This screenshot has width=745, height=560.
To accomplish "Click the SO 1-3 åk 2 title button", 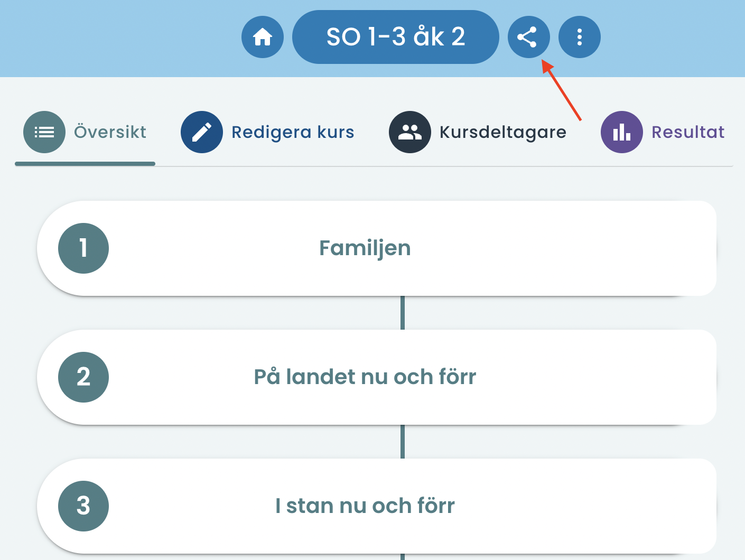I will (396, 37).
